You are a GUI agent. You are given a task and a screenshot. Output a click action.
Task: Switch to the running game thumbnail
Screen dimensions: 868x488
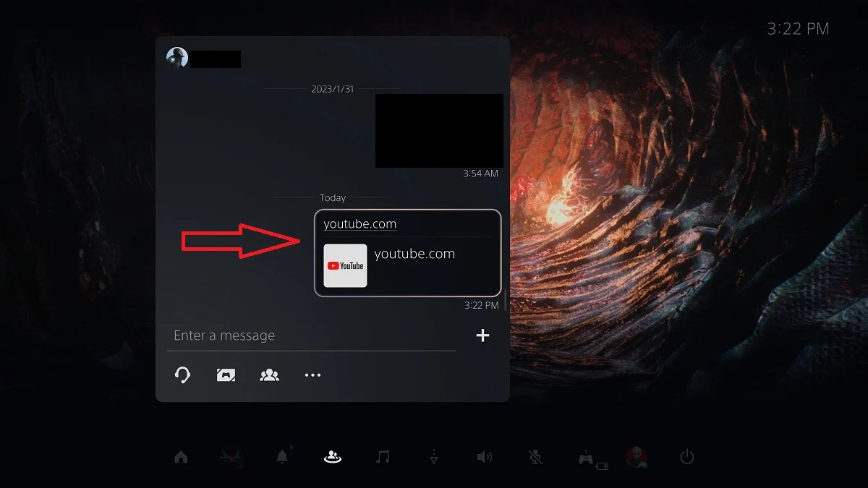click(231, 457)
